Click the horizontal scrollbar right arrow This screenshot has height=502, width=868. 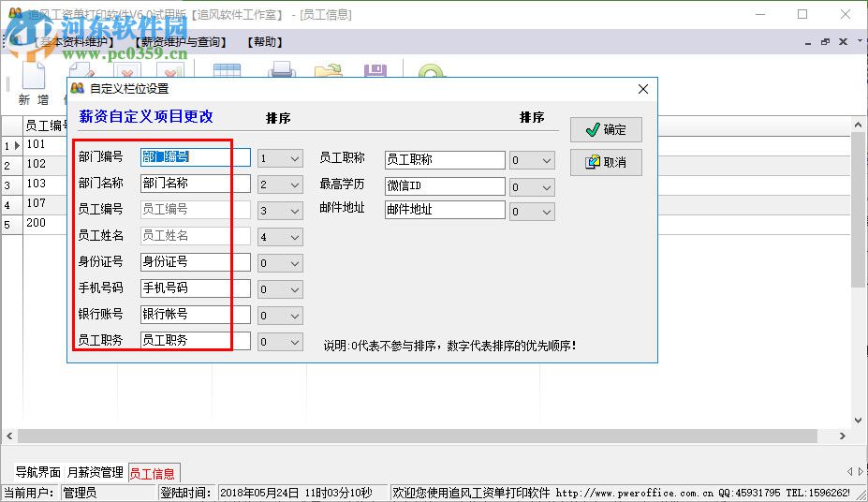pyautogui.click(x=843, y=436)
